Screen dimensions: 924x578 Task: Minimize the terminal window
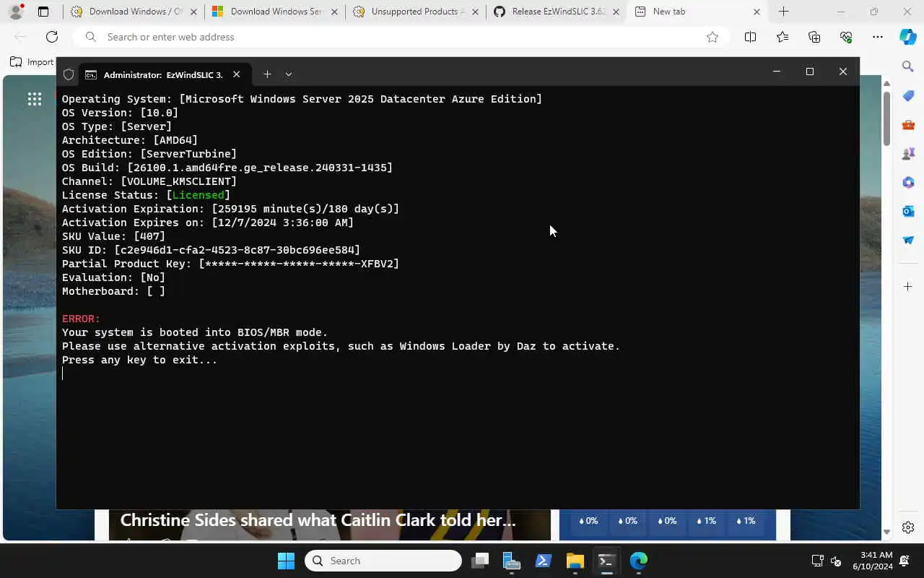click(777, 71)
